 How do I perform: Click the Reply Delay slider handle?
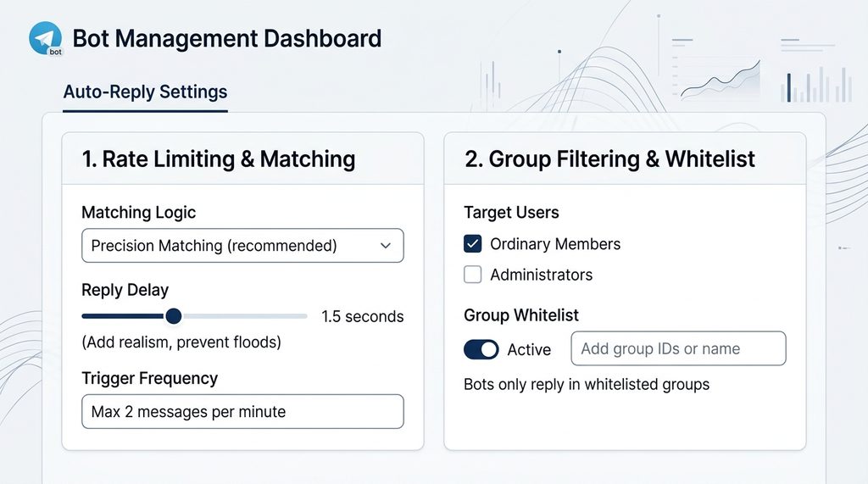click(173, 316)
